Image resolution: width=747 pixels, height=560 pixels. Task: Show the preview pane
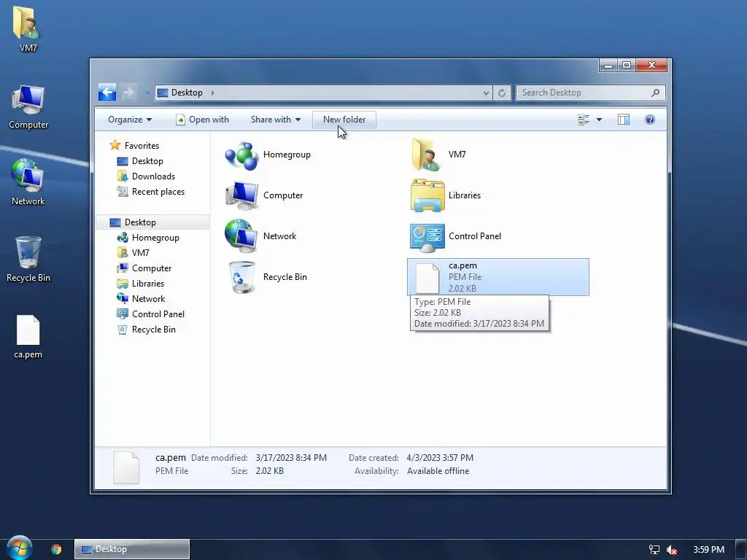[x=623, y=120]
